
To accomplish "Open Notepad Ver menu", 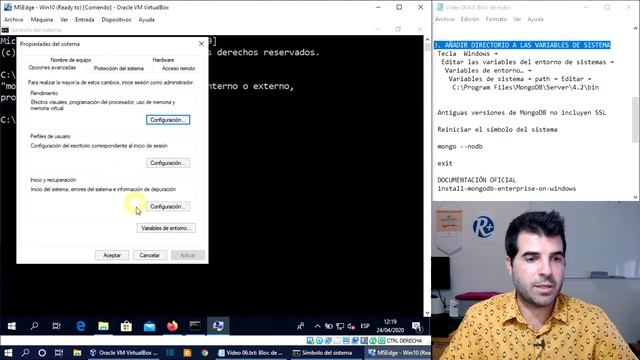I will tap(517, 19).
